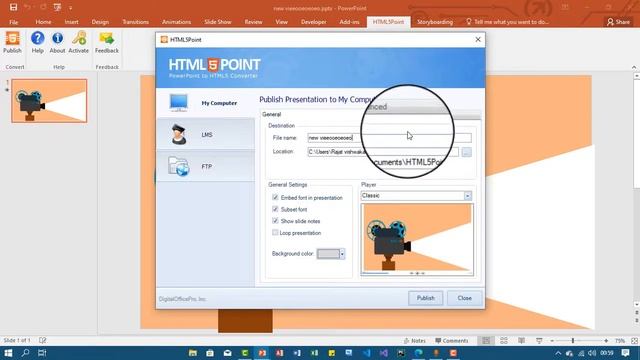Click the dialog's Close button at bottom
Screen dimensions: 640x360
(464, 298)
